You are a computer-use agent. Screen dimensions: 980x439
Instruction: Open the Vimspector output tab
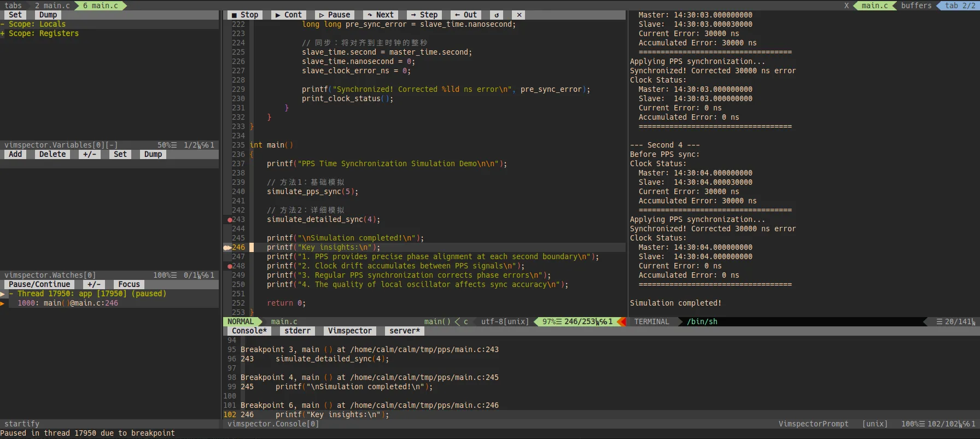tap(350, 331)
